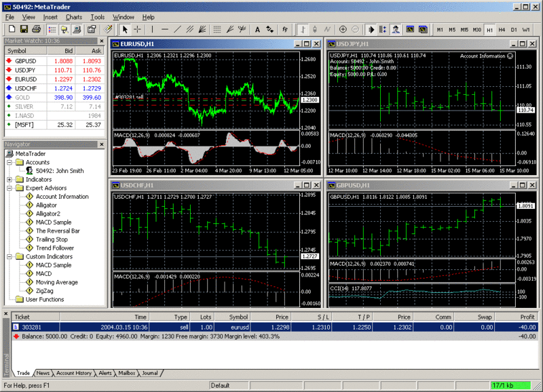This screenshot has width=543, height=392.
Task: Select the H1 timeframe button
Action: (489, 30)
